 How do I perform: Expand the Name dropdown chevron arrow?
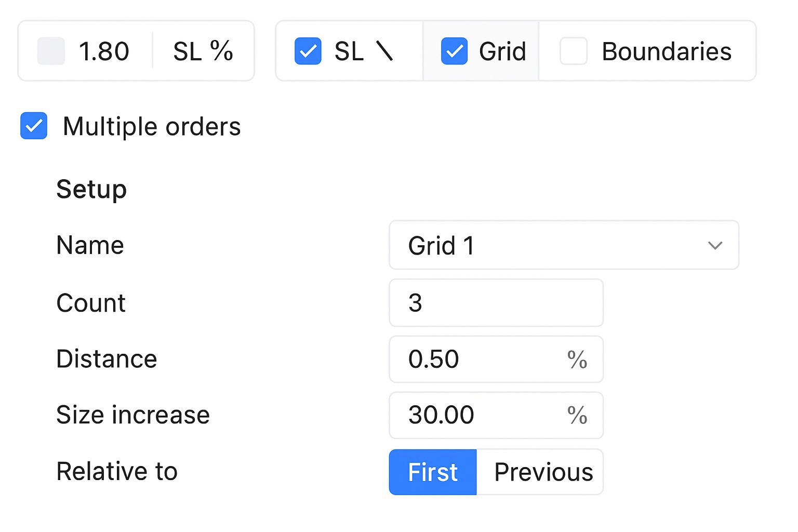point(715,245)
